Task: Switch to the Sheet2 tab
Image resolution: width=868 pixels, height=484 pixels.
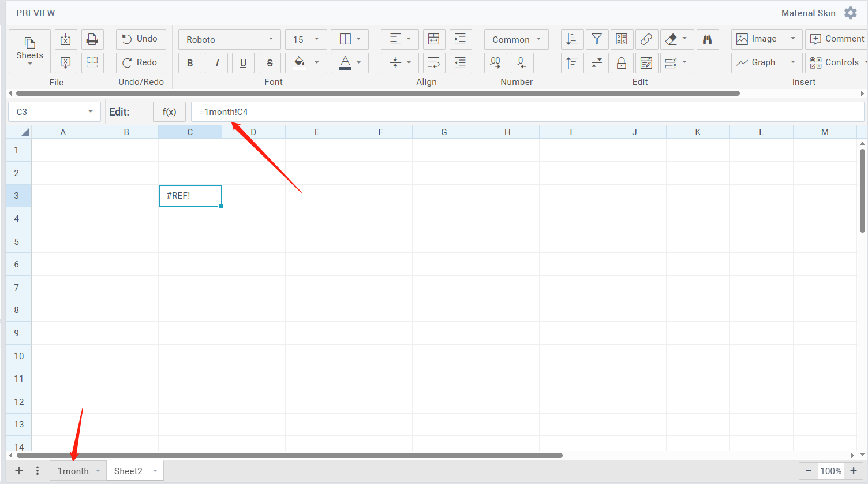Action: 128,471
